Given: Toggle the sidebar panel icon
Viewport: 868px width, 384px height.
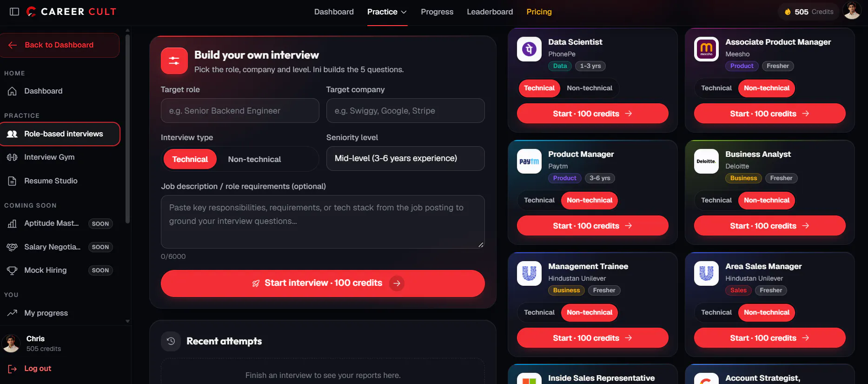Looking at the screenshot, I should tap(14, 12).
